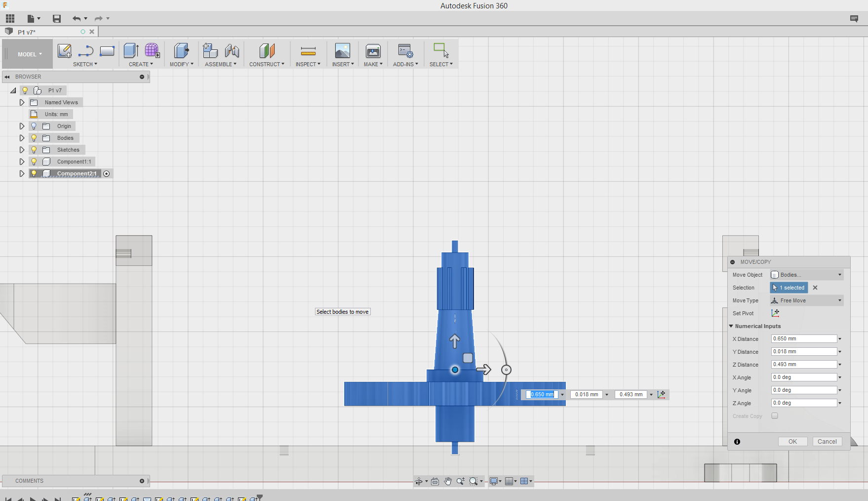This screenshot has height=501, width=868.
Task: Toggle visibility bulb for Component2:1
Action: [34, 173]
